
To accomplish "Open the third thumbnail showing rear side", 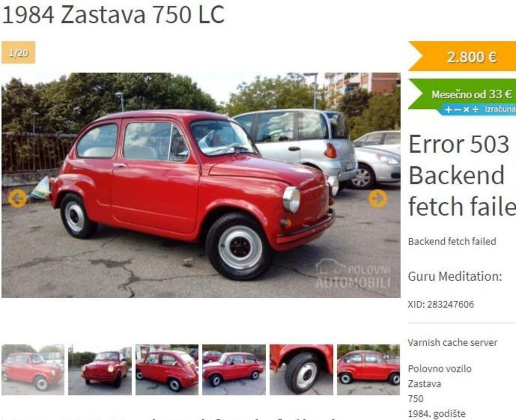I will (167, 369).
